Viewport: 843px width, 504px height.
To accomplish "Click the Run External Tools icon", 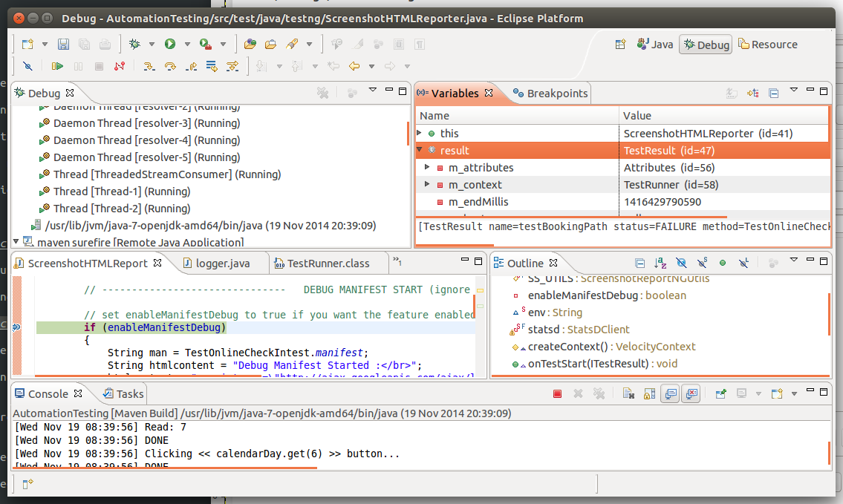I will pos(206,44).
